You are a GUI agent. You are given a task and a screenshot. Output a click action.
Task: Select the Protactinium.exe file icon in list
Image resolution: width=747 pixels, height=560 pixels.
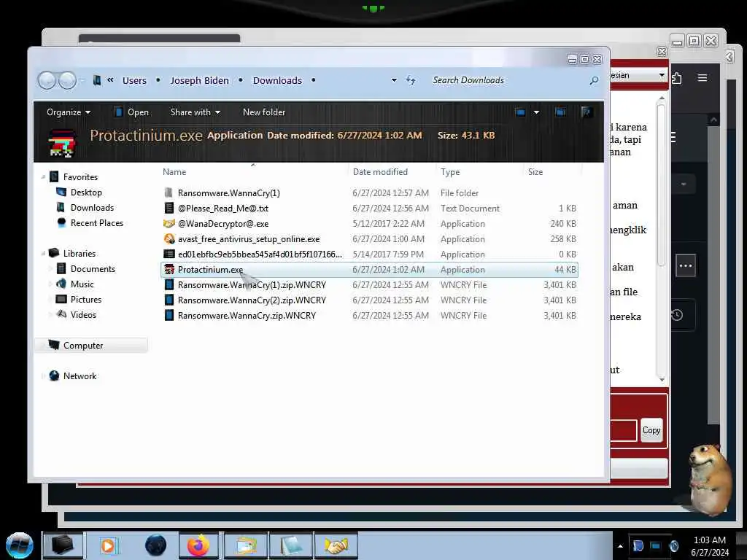169,270
